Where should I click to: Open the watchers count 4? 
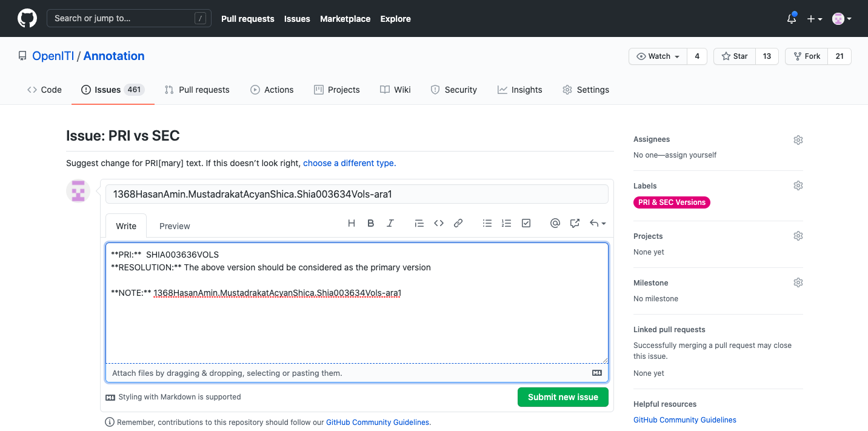(697, 56)
